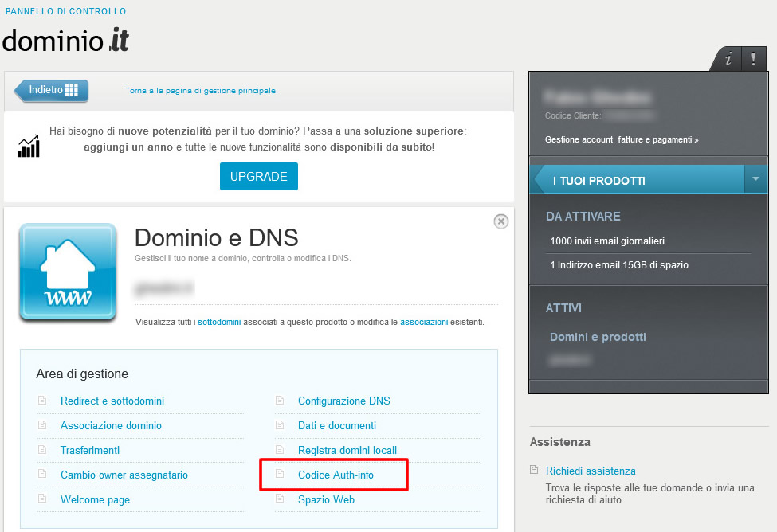Viewport: 777px width, 532px height.
Task: Click the blurred domain under Domini e prodotti
Action: (x=570, y=360)
